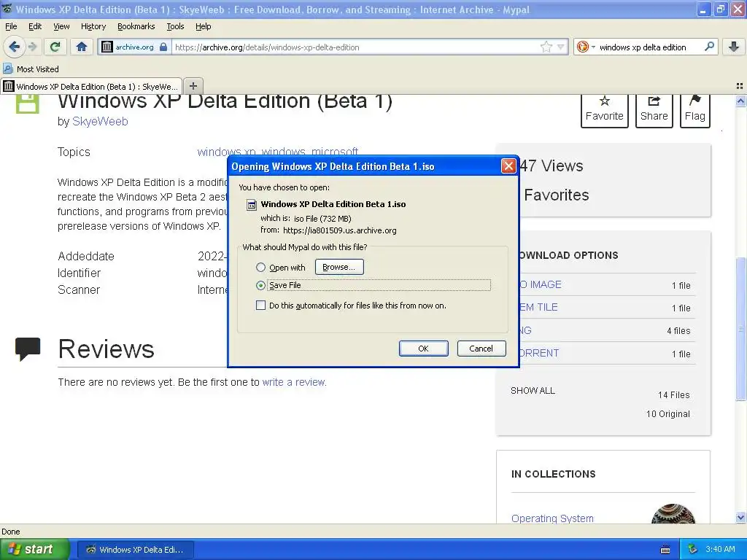
Task: Click the '14 Files' text
Action: tap(673, 394)
